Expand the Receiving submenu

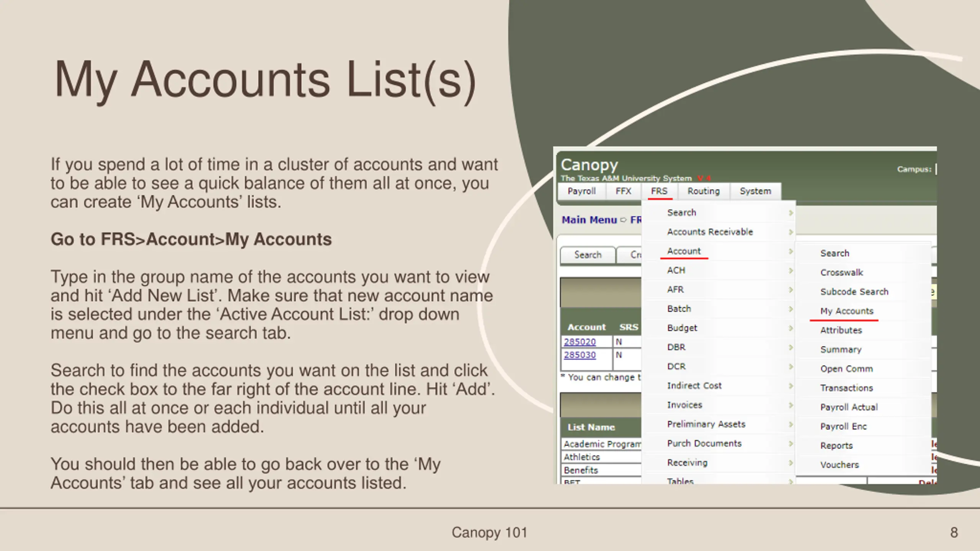(x=719, y=463)
